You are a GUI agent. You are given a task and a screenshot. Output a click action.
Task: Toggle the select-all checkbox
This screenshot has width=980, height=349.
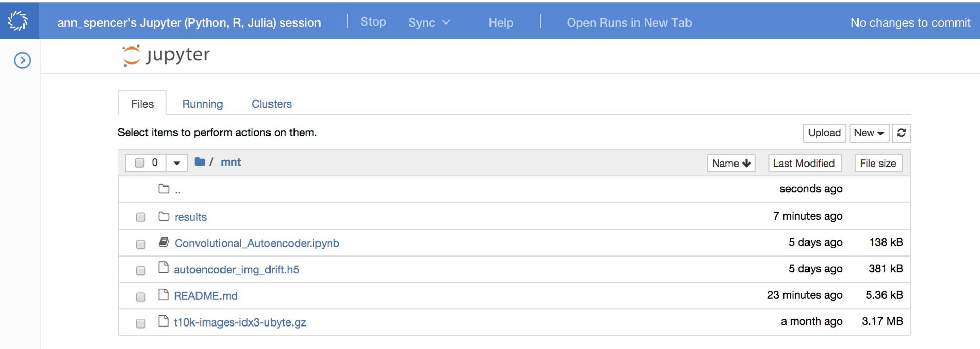pyautogui.click(x=140, y=163)
